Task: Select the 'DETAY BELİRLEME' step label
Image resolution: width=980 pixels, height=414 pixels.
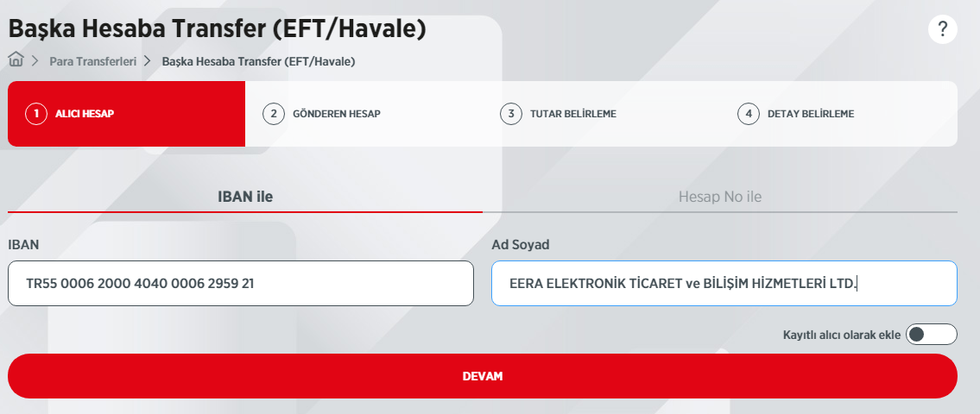Action: click(811, 114)
